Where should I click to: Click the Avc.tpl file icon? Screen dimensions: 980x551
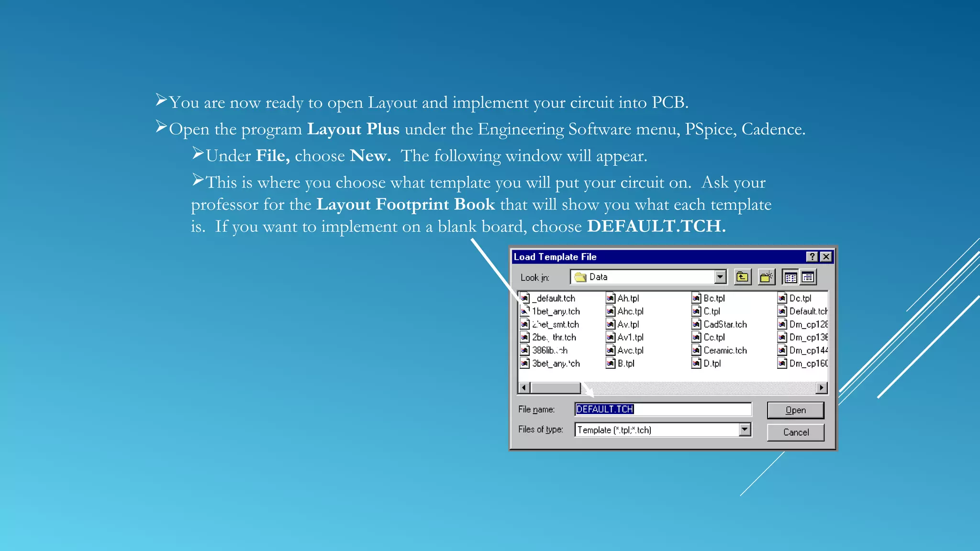tap(611, 351)
